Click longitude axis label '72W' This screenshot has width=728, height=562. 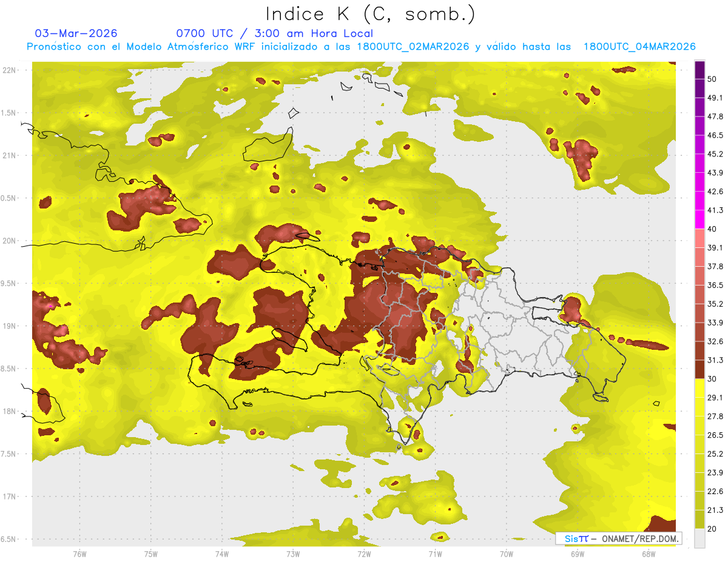[364, 554]
